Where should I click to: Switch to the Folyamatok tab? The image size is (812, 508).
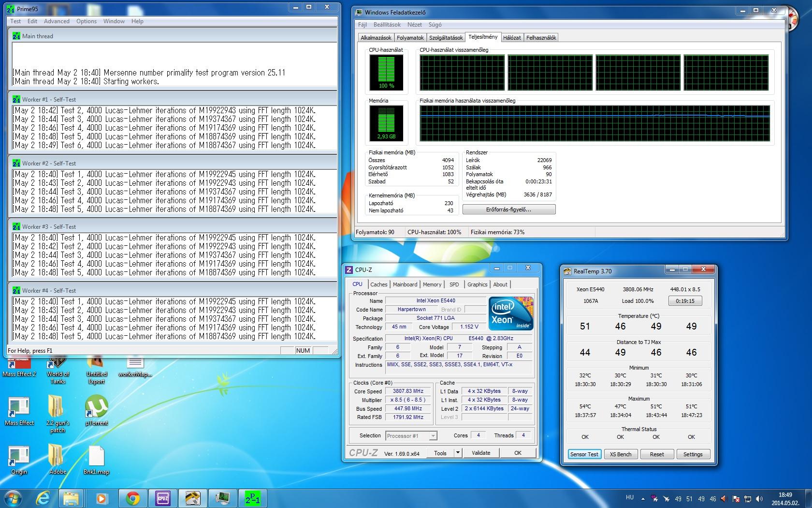tap(410, 38)
